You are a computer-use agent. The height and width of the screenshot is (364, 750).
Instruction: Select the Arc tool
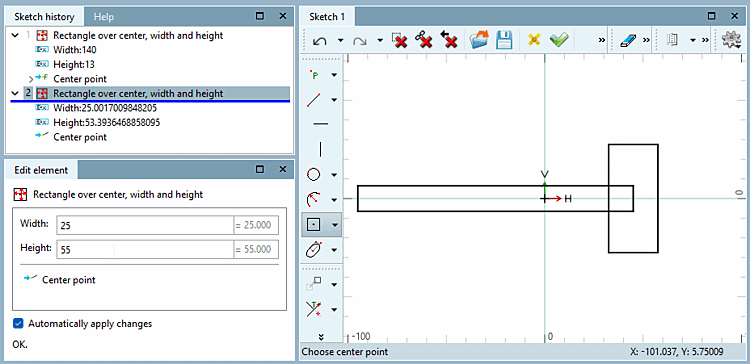[314, 199]
